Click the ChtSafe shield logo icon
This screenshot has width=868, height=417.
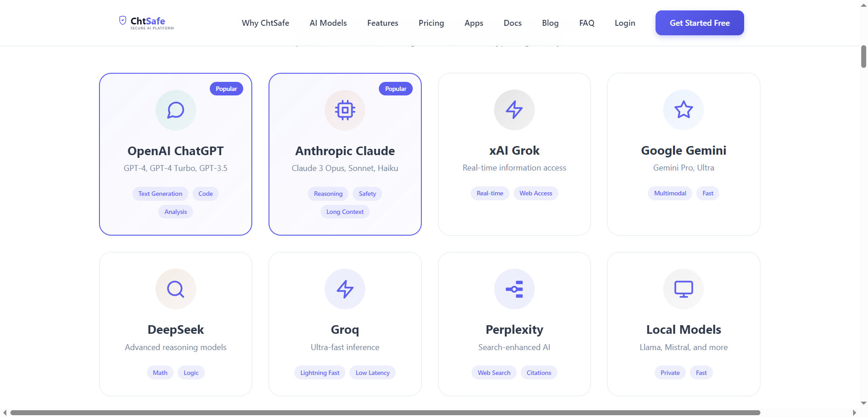[123, 20]
